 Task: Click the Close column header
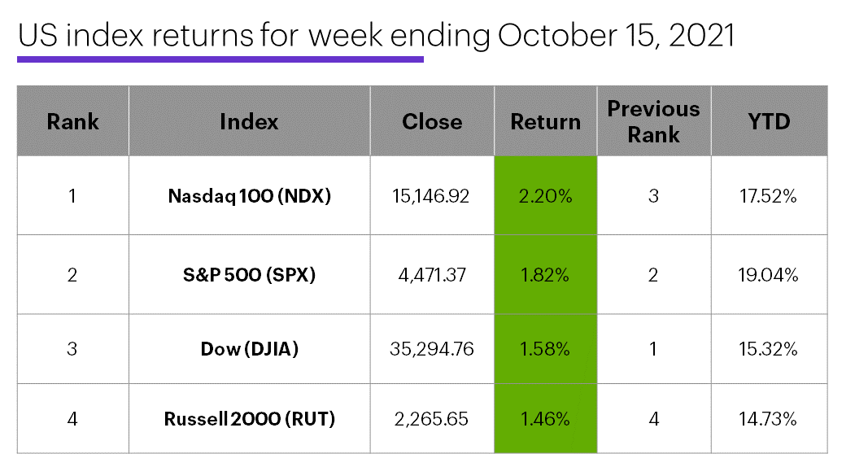pos(432,122)
